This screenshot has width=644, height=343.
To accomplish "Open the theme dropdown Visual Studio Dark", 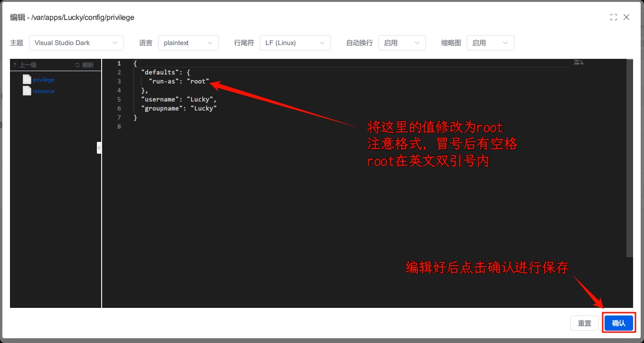I will pos(76,43).
